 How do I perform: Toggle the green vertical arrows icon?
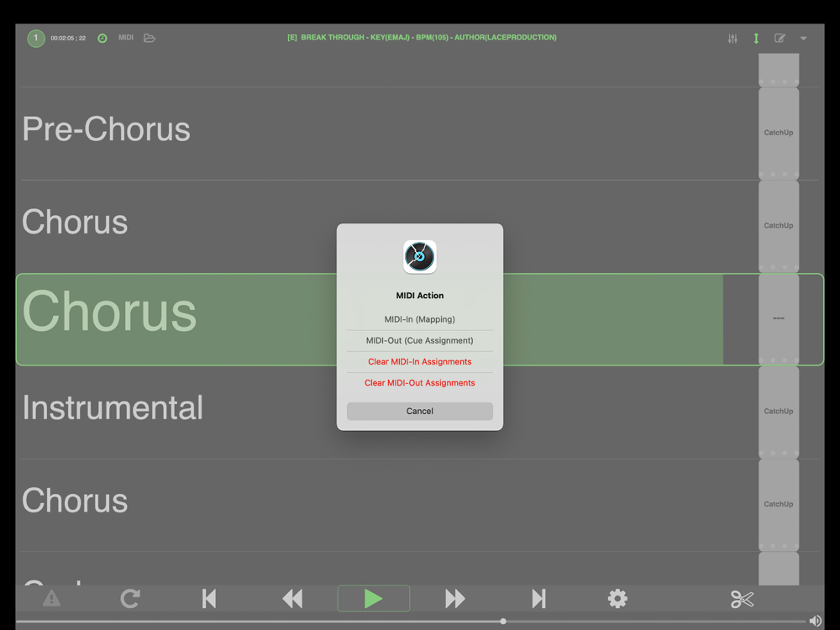click(x=756, y=39)
